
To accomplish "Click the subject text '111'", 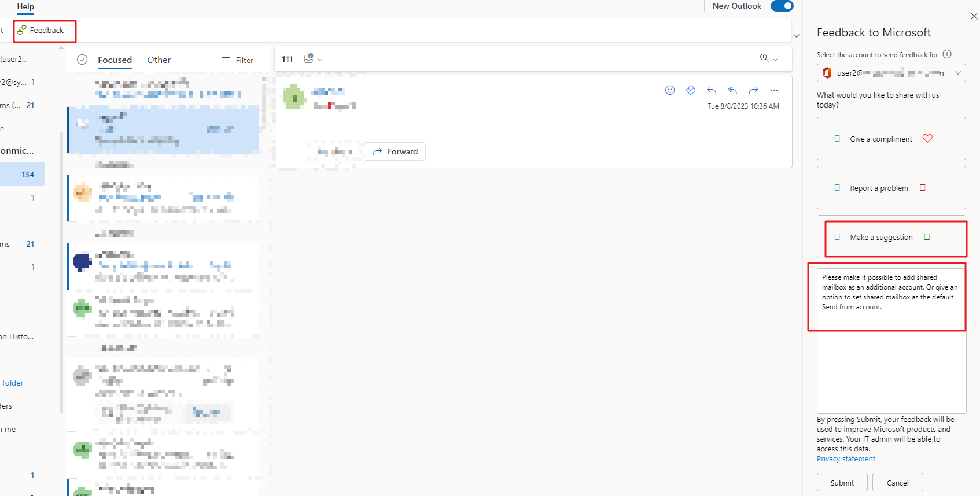I will pos(288,59).
